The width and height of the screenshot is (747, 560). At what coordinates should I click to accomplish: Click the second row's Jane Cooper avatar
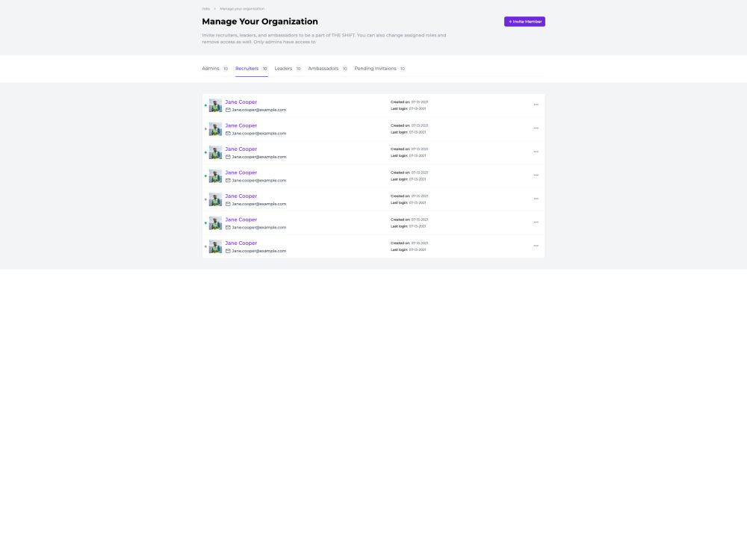point(215,128)
